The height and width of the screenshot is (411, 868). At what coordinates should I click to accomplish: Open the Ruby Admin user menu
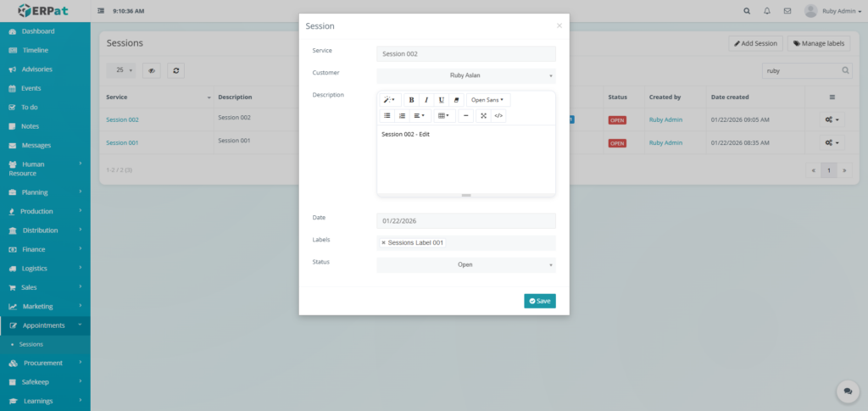tap(833, 11)
